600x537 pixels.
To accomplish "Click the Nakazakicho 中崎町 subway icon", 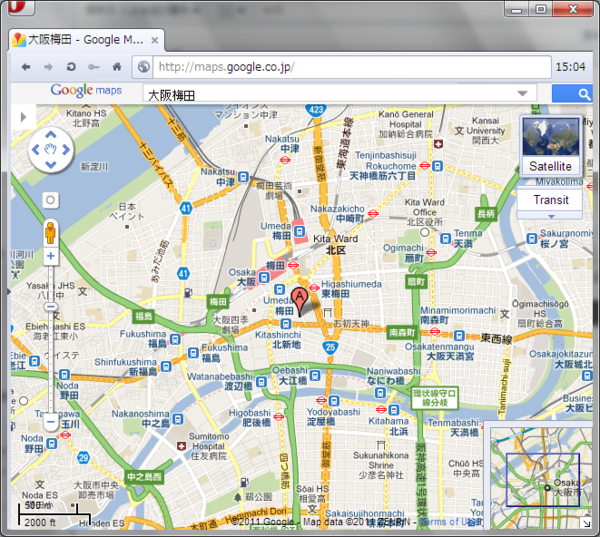I will coord(373,214).
